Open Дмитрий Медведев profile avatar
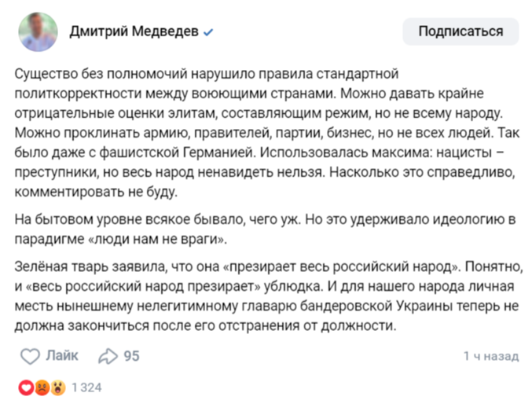Viewport: 532px width, 404px height. [37, 32]
